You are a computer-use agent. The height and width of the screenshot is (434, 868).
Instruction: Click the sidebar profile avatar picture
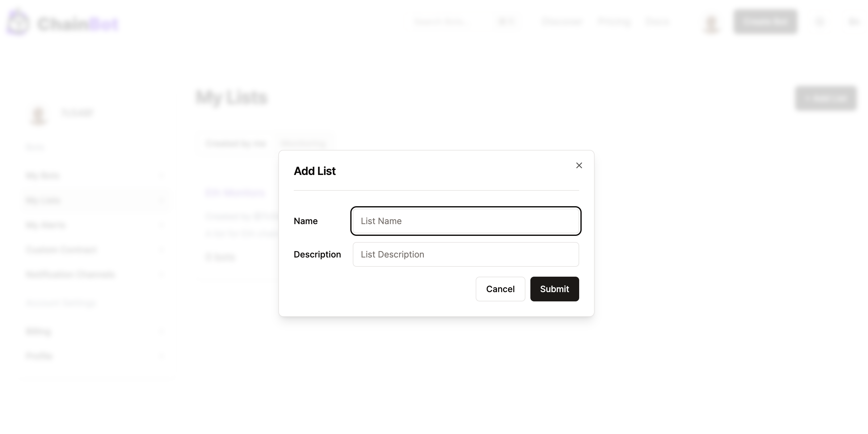pyautogui.click(x=38, y=115)
